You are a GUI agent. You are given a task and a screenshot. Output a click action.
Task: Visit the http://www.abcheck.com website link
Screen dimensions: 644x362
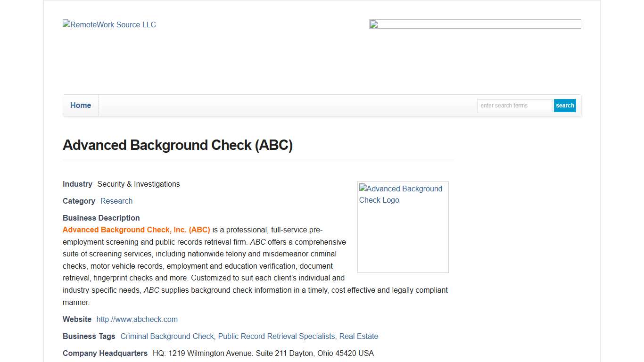(x=137, y=319)
